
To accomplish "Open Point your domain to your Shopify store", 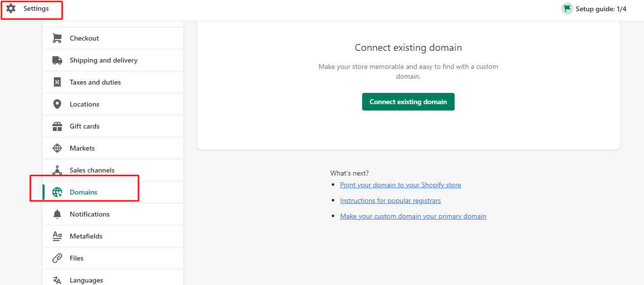I will coord(400,184).
